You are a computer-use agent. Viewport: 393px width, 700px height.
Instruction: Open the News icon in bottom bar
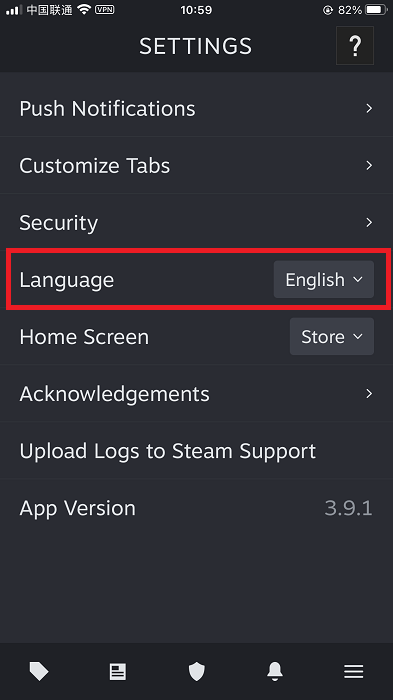[x=118, y=671]
